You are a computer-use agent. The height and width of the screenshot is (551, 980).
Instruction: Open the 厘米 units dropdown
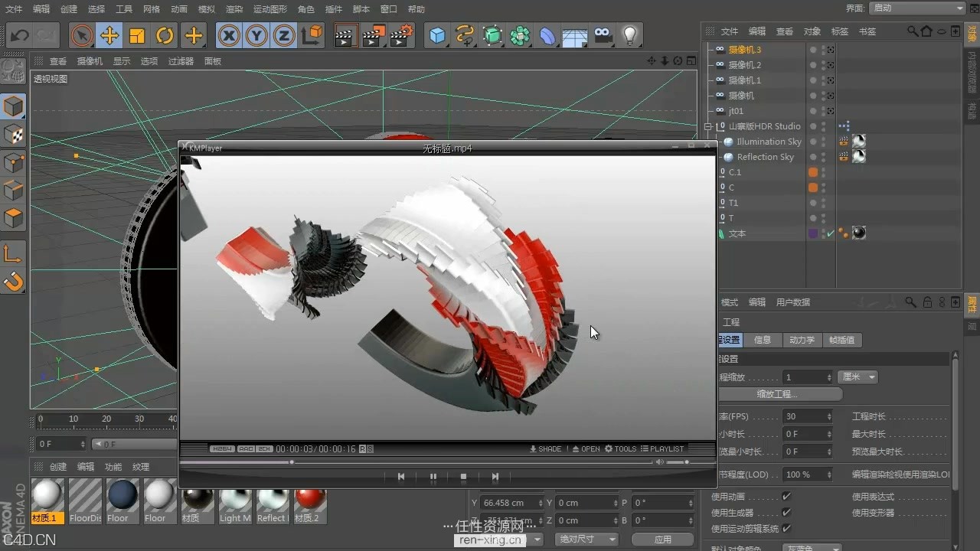pyautogui.click(x=857, y=377)
